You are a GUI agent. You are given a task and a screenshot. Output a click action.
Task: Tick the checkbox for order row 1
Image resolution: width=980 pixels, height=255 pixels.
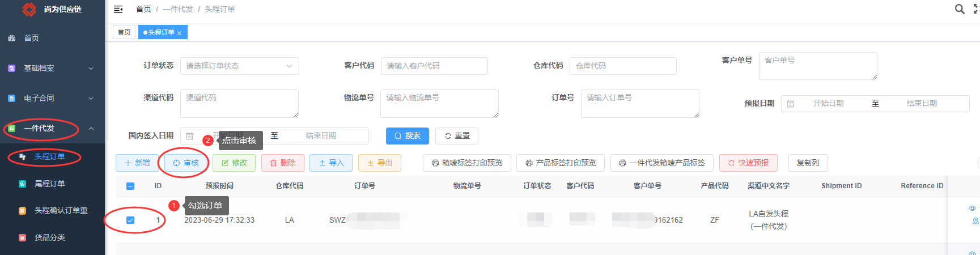click(130, 220)
